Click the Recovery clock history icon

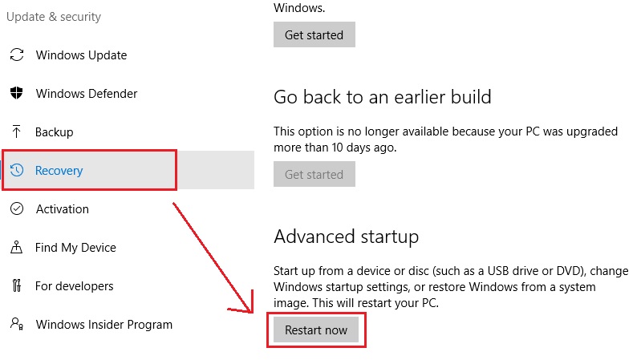tap(16, 171)
